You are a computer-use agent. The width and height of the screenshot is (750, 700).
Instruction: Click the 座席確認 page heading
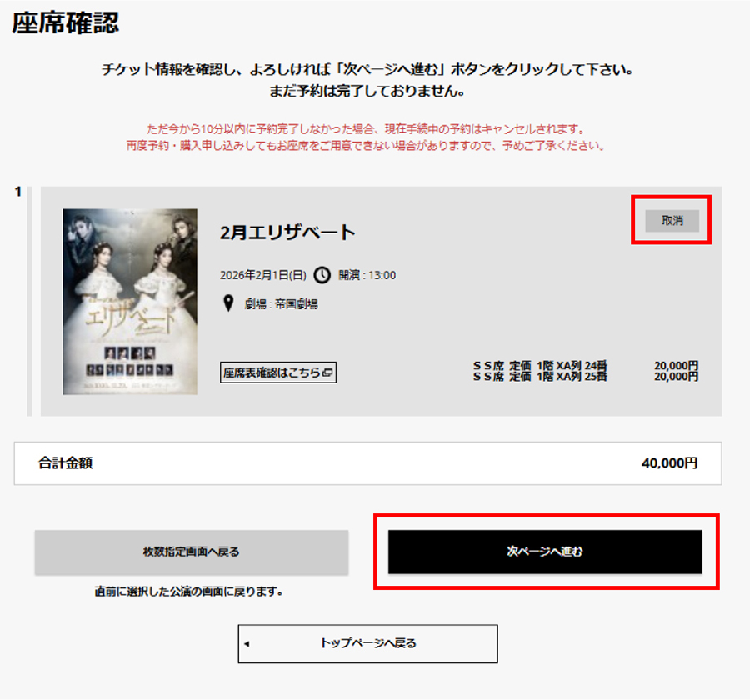click(66, 23)
